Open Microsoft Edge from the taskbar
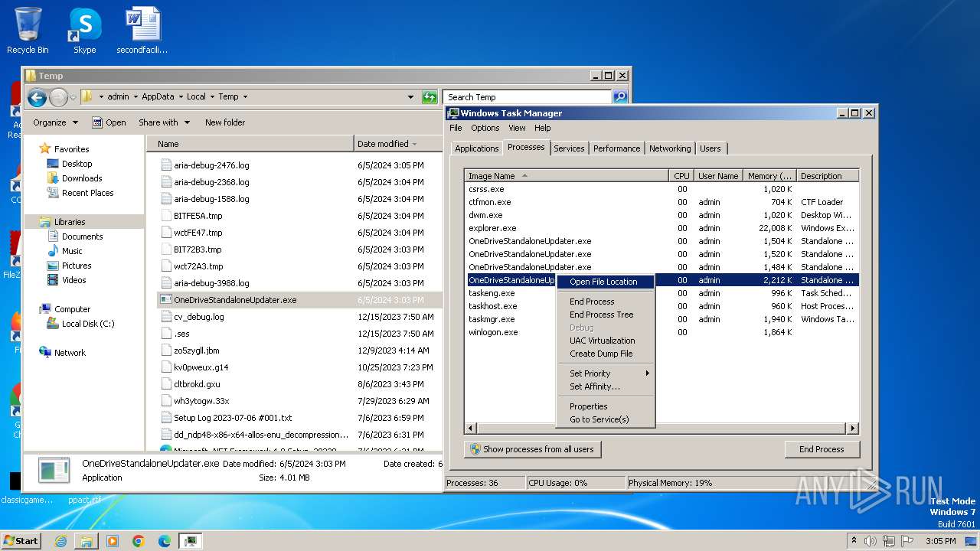 click(x=165, y=541)
